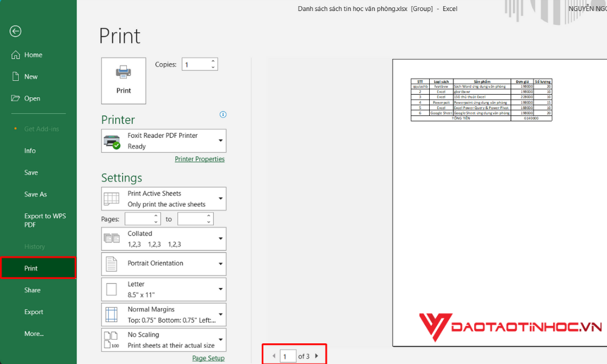
Task: Increase Copies using the up stepper arrow
Action: [212, 61]
